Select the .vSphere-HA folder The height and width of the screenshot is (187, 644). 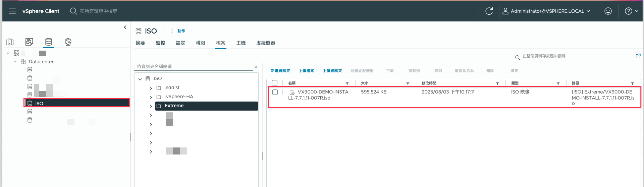coord(179,97)
